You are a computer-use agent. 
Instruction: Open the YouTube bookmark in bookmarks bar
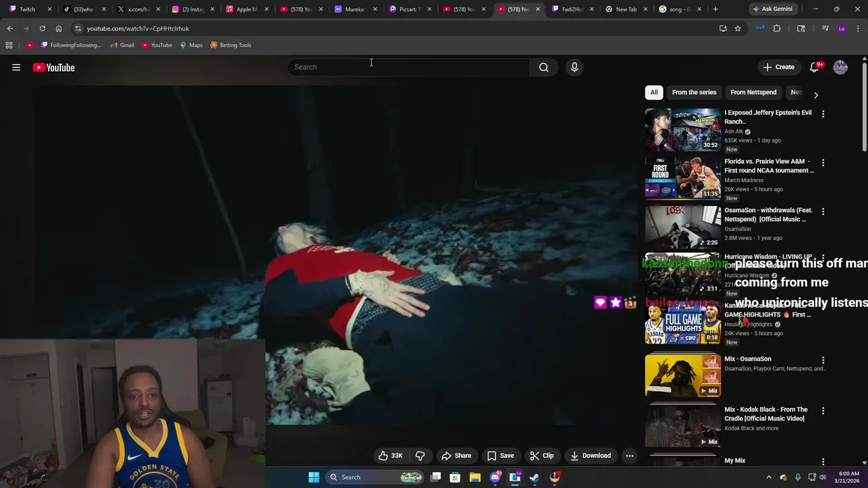(157, 45)
